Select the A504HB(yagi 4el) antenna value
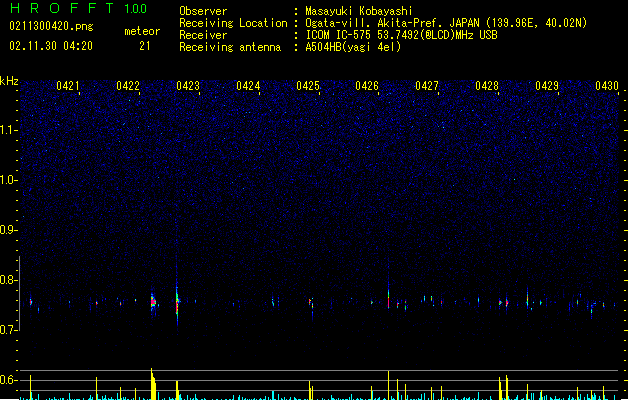The height and width of the screenshot is (400, 629). [353, 47]
